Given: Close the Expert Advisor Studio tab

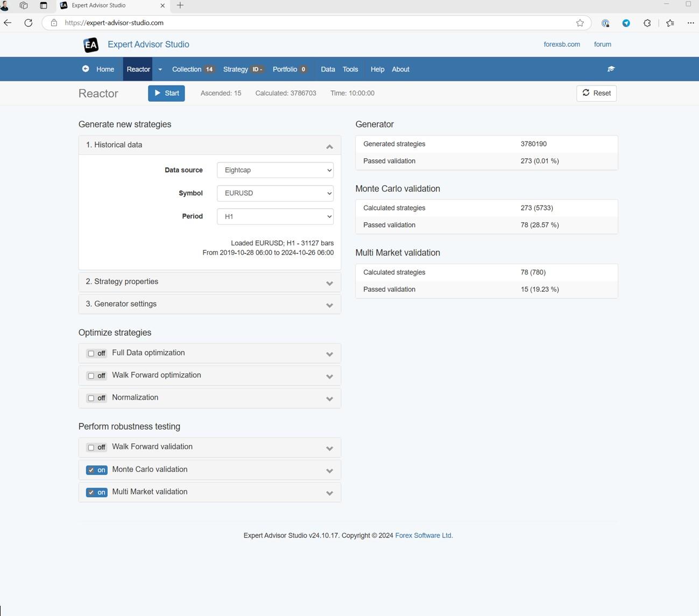Looking at the screenshot, I should pyautogui.click(x=163, y=5).
